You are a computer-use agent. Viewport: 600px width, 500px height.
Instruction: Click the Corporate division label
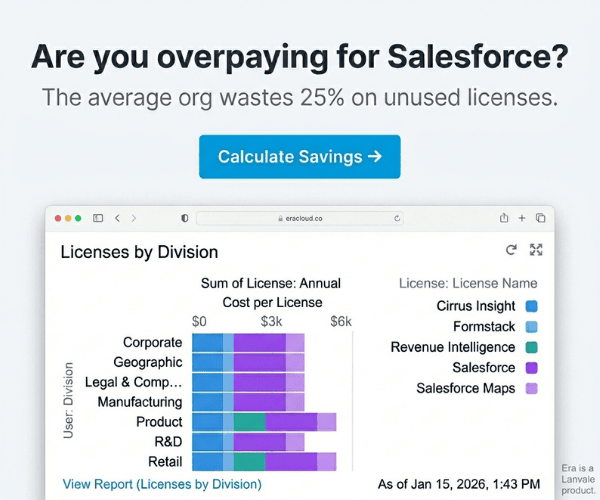coord(152,342)
